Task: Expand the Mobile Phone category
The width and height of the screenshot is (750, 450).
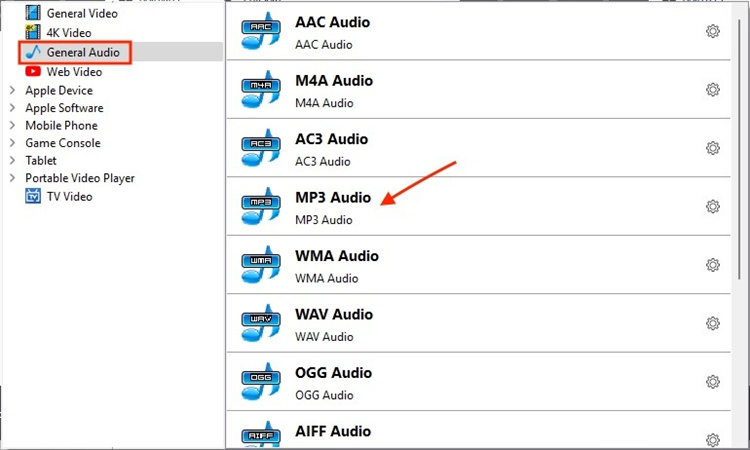Action: (x=12, y=125)
